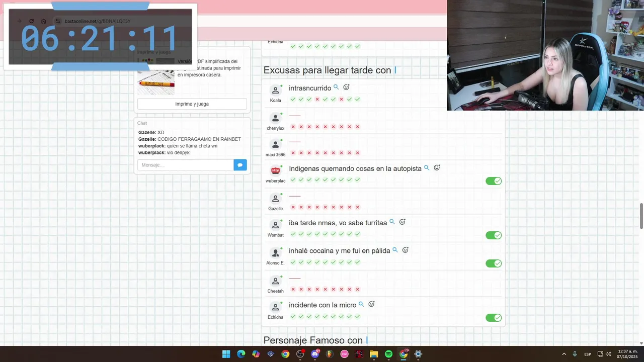This screenshot has height=362, width=644.
Task: Open Copilot from taskbar
Action: pos(256,354)
